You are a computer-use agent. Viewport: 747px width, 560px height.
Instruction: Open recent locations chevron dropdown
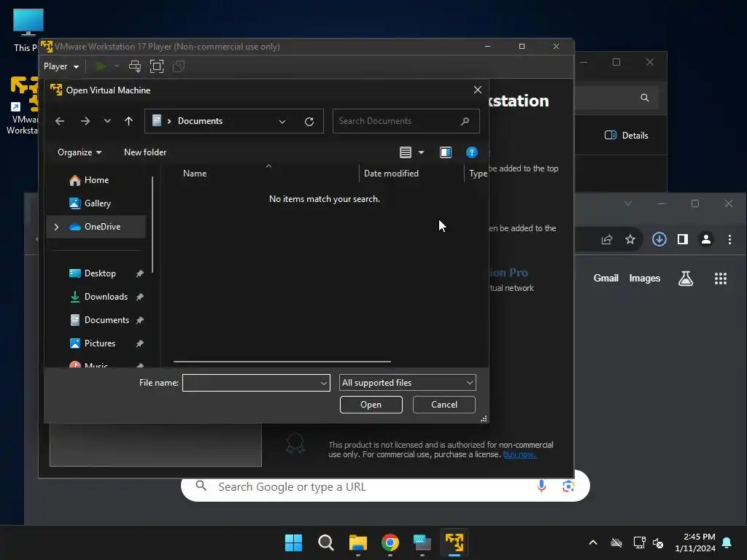pos(107,121)
